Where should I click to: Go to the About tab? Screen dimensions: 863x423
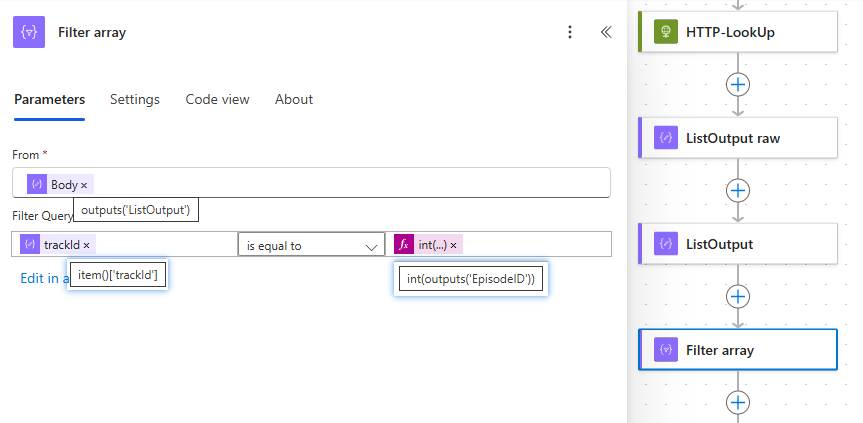click(294, 99)
